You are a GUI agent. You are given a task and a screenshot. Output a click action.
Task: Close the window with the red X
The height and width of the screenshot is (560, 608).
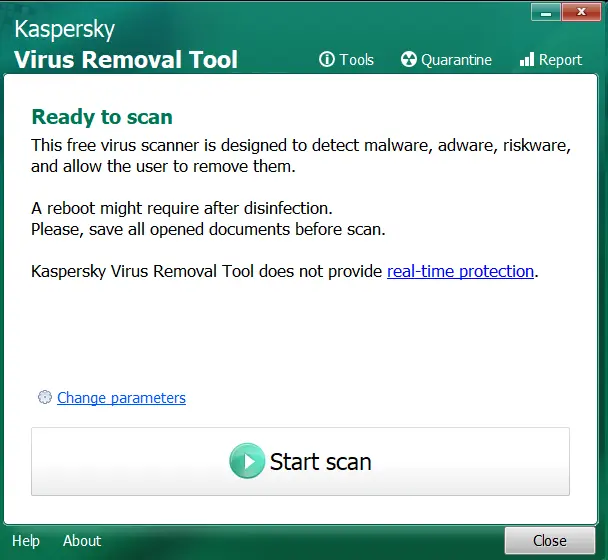(581, 12)
